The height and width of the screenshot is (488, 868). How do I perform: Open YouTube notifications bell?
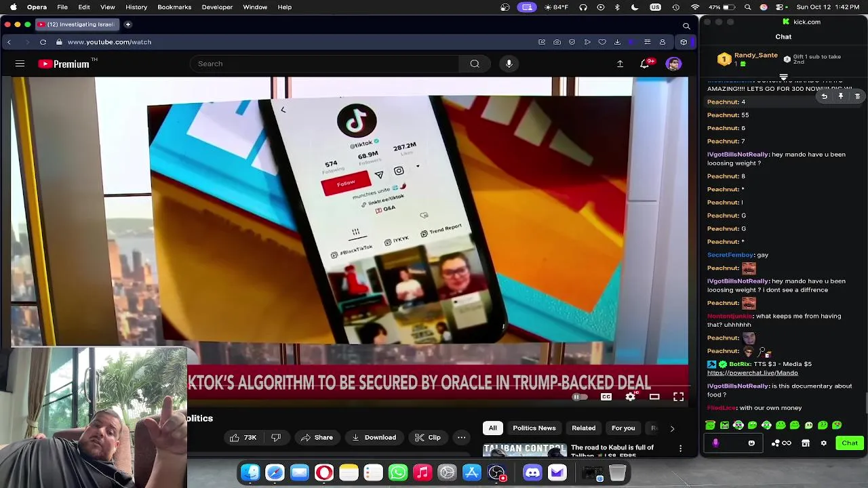click(645, 64)
